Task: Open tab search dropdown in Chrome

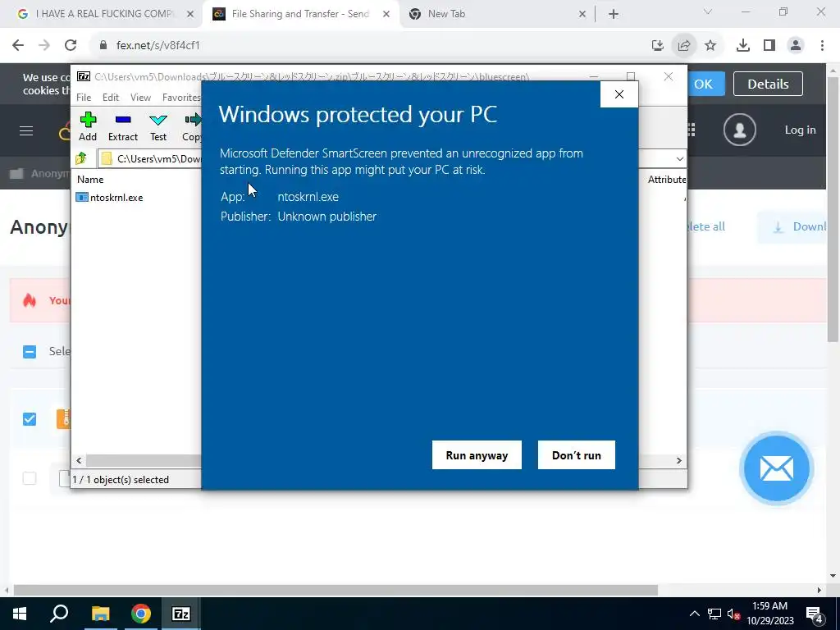Action: pos(708,11)
